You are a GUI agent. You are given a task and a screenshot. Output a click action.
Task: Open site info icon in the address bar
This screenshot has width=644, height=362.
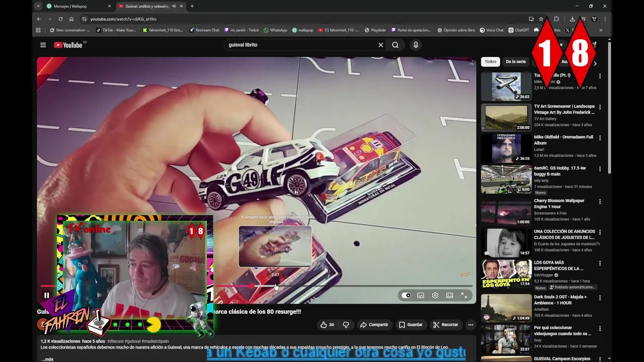[84, 19]
